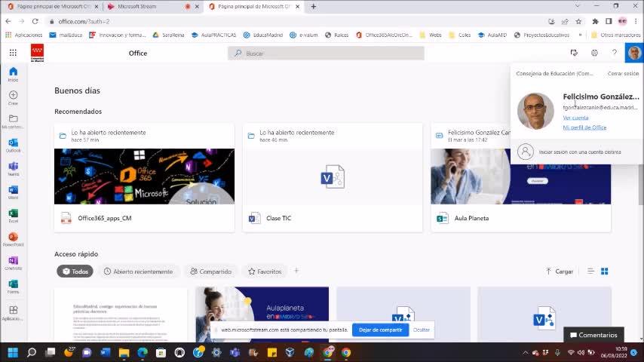Viewport: 644px width, 362px height.
Task: Launch Forms from the sidebar
Action: (13, 287)
